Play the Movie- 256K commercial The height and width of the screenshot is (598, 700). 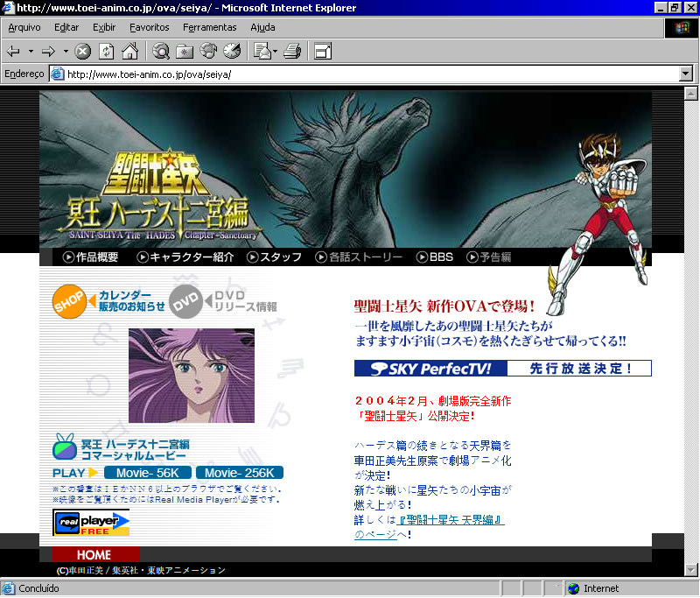point(240,473)
